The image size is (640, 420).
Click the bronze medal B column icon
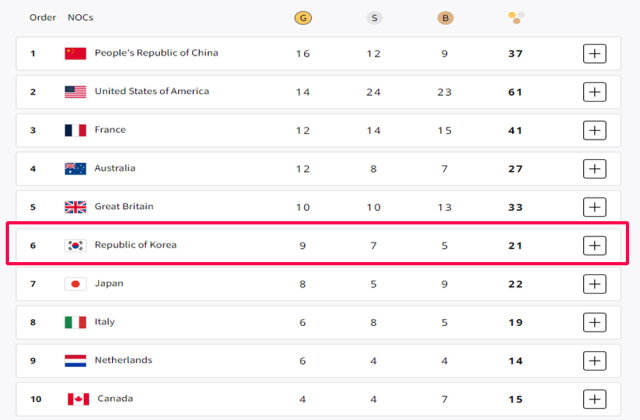(445, 18)
